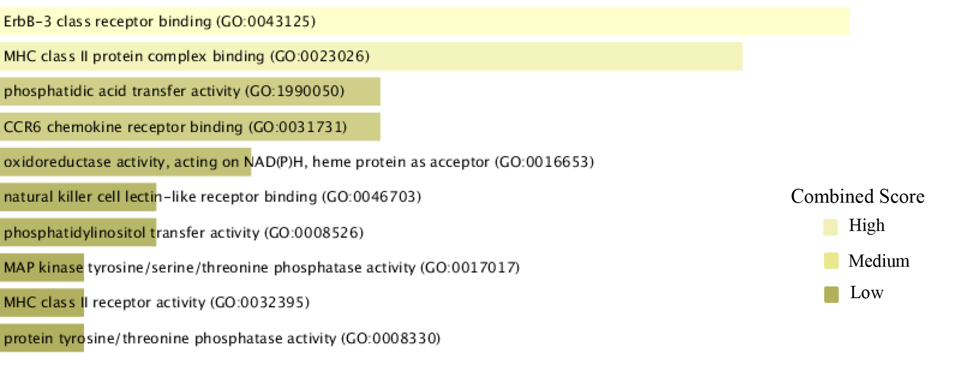Click the phosphatidic acid transfer activity bar
980x370 pixels.
[x=190, y=91]
